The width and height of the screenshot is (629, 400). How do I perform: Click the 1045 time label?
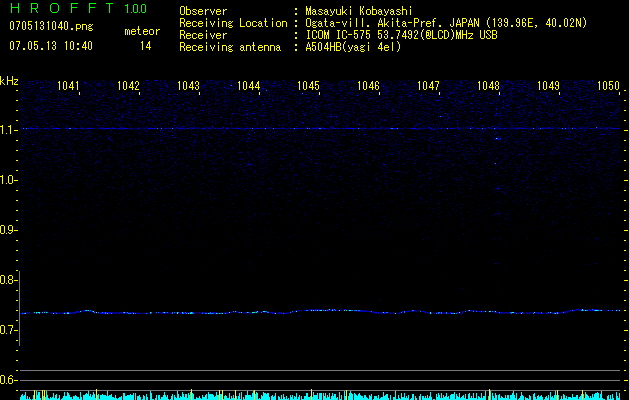[308, 87]
